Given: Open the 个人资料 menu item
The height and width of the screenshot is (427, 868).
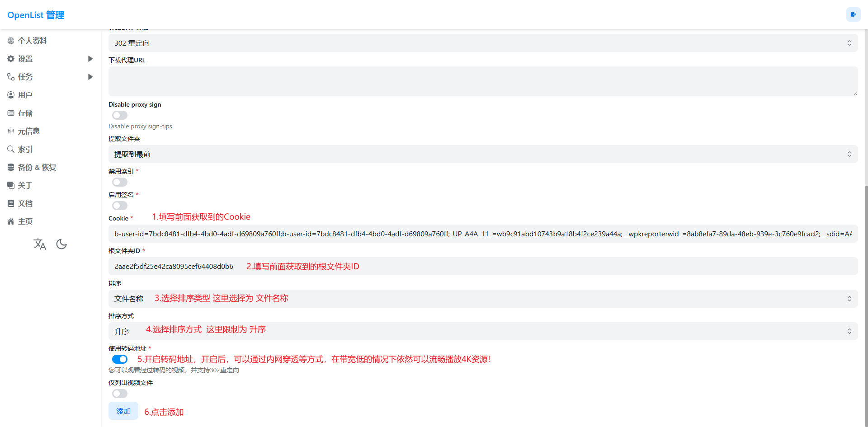Looking at the screenshot, I should coord(33,41).
